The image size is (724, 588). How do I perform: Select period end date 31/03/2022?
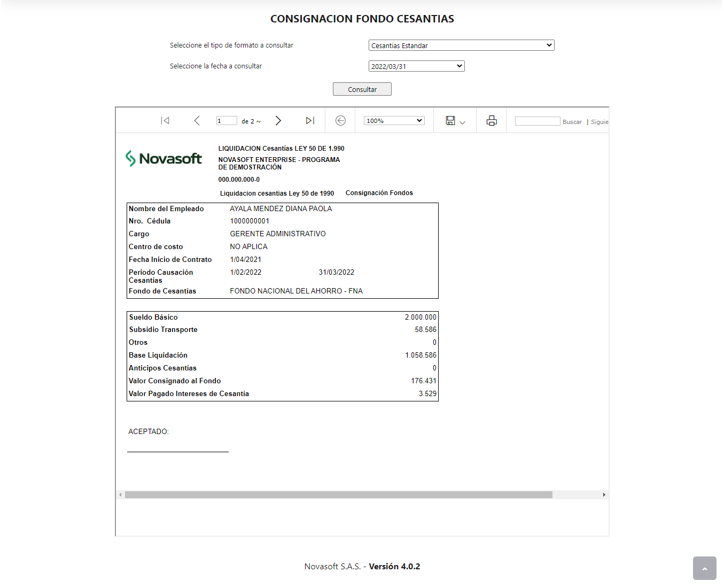[337, 272]
